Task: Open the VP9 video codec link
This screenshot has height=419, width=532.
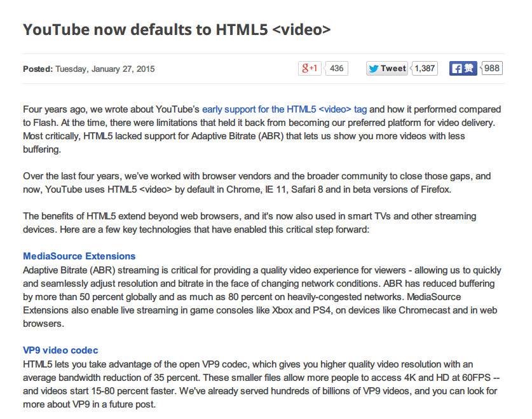Action: pyautogui.click(x=60, y=350)
